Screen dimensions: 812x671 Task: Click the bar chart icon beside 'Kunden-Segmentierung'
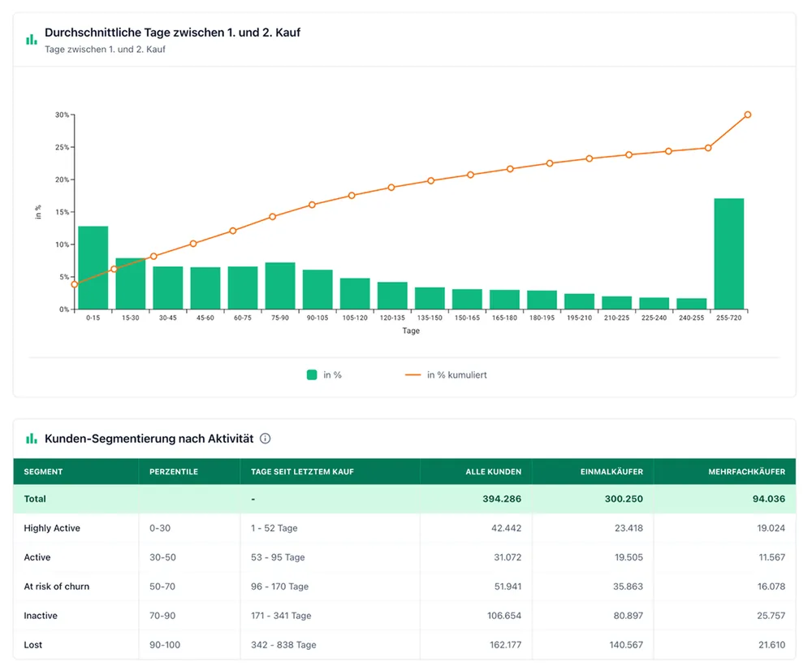[x=32, y=439]
